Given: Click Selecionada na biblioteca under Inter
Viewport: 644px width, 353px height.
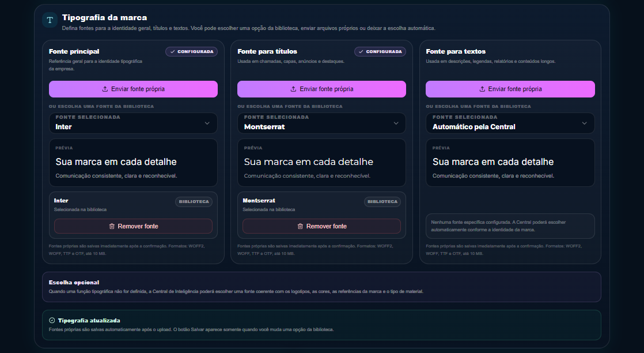Looking at the screenshot, I should click(80, 209).
